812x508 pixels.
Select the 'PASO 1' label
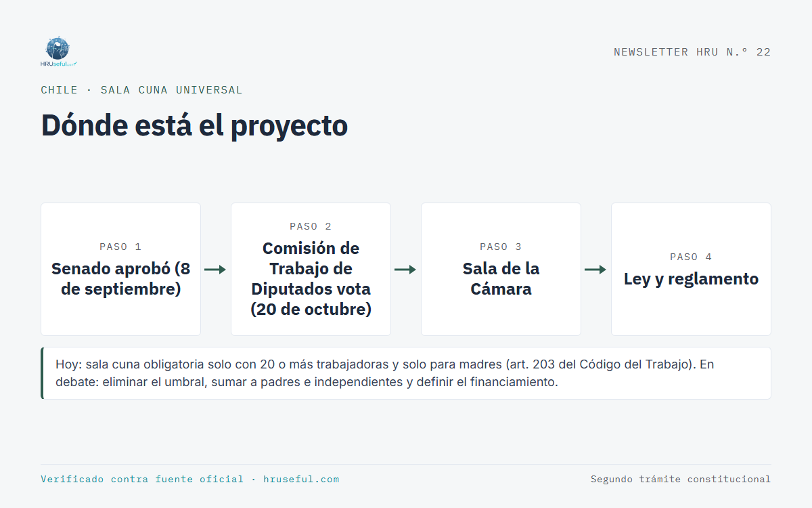(x=120, y=247)
